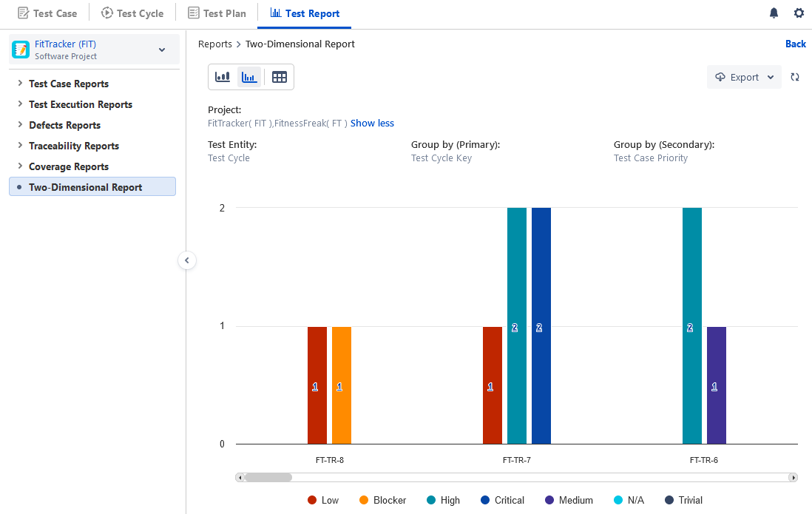Click the FT-TR-7 axis label

click(517, 460)
